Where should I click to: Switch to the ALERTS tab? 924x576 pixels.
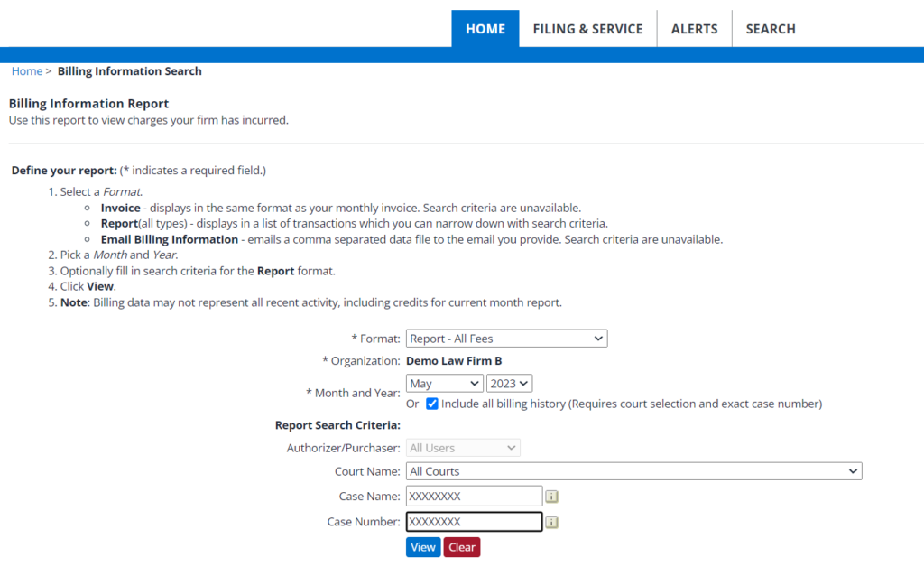(694, 28)
